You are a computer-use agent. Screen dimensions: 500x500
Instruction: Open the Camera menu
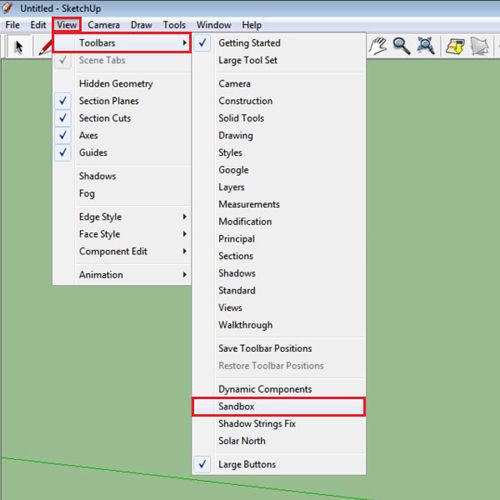point(104,25)
